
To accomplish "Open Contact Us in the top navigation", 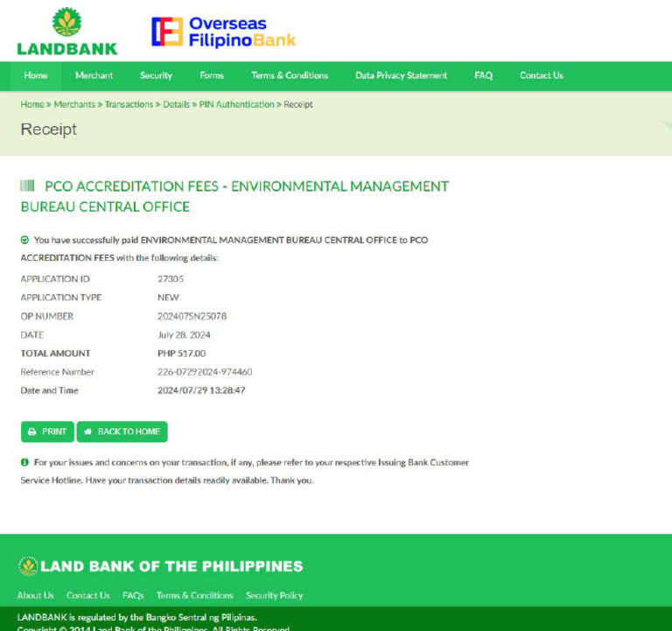I will pos(542,75).
